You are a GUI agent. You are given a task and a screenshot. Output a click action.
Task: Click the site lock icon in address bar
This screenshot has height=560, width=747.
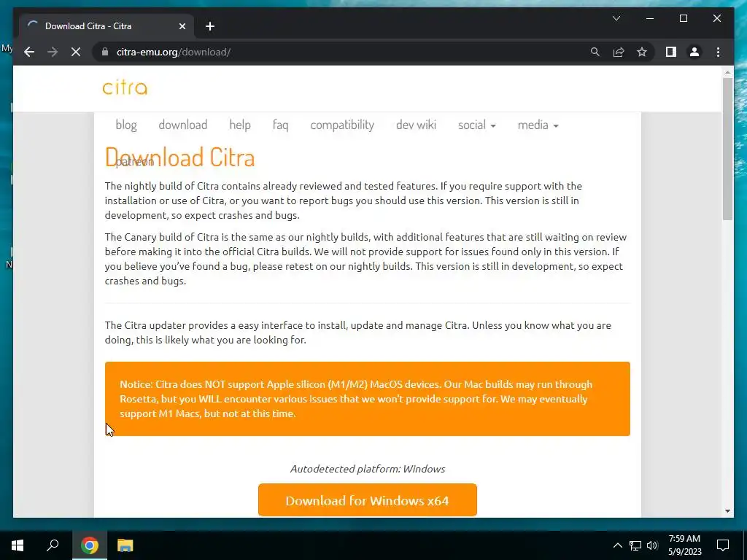[105, 52]
